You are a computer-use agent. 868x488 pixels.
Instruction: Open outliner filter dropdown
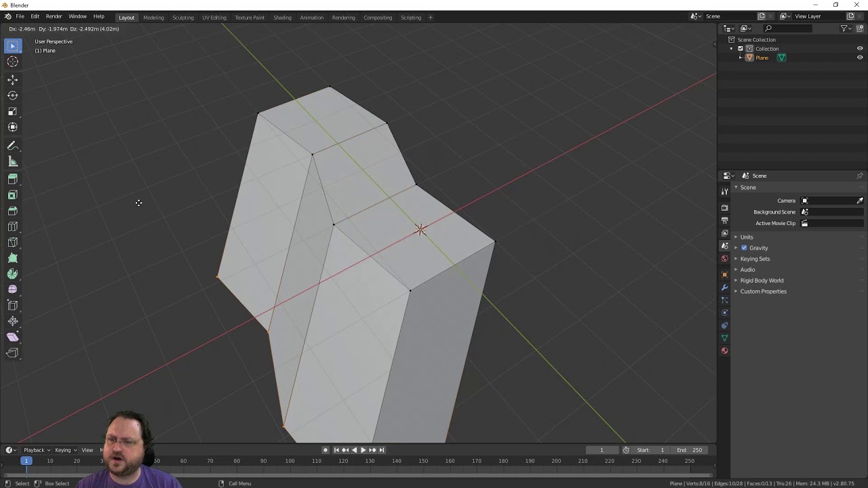[x=846, y=28]
